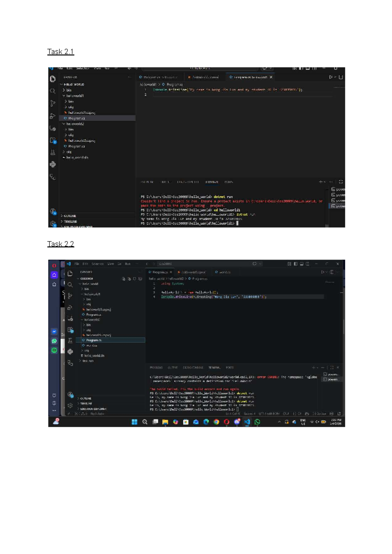Open File Explorer from Windows taskbar
This screenshot has width=392, height=554.
[x=165, y=422]
